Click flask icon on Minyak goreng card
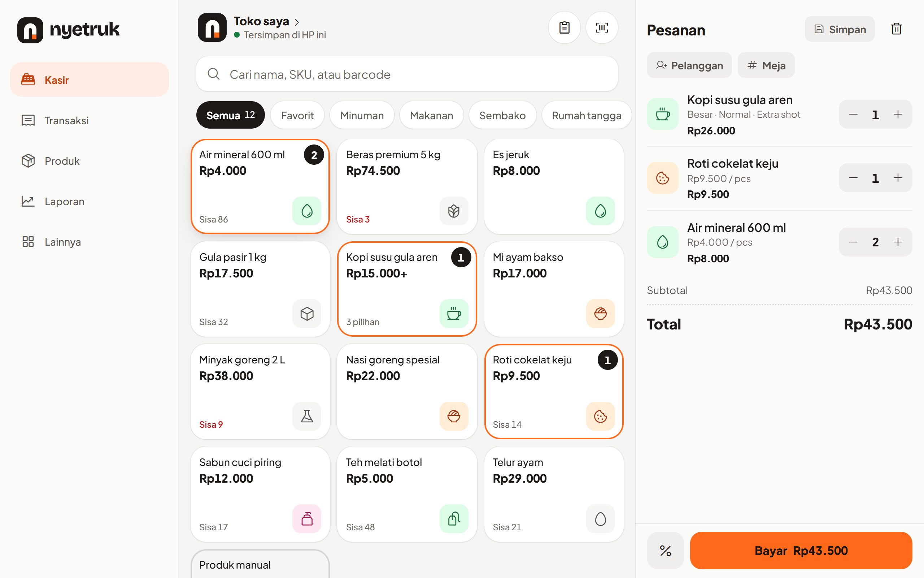 click(306, 416)
